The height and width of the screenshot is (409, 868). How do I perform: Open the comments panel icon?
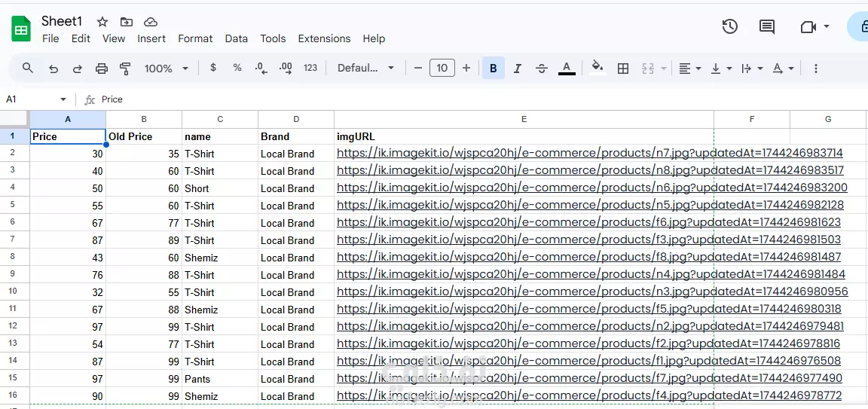pyautogui.click(x=767, y=26)
